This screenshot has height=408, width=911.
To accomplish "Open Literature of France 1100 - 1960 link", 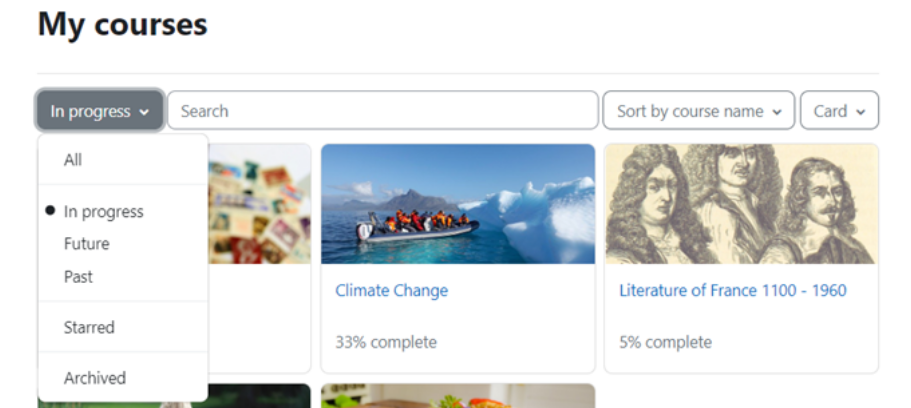I will (732, 291).
